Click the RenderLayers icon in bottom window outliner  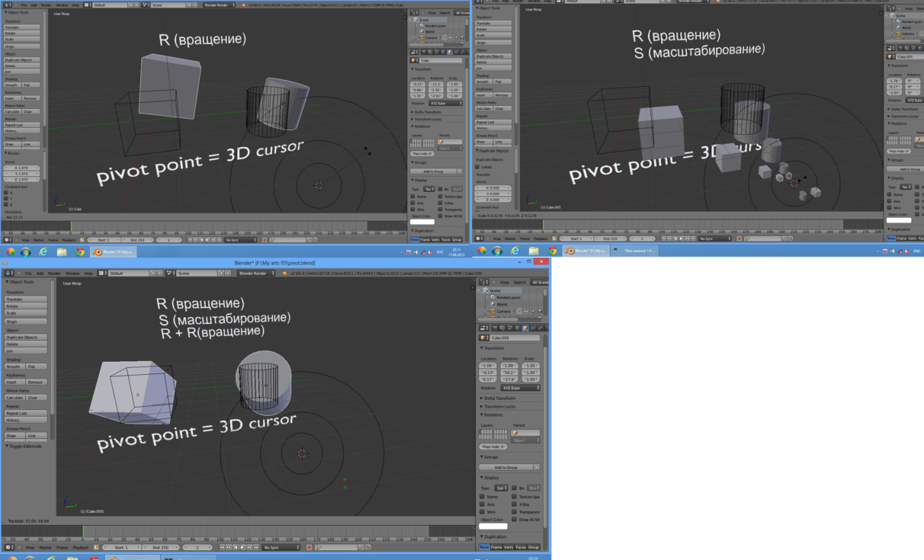tap(492, 297)
